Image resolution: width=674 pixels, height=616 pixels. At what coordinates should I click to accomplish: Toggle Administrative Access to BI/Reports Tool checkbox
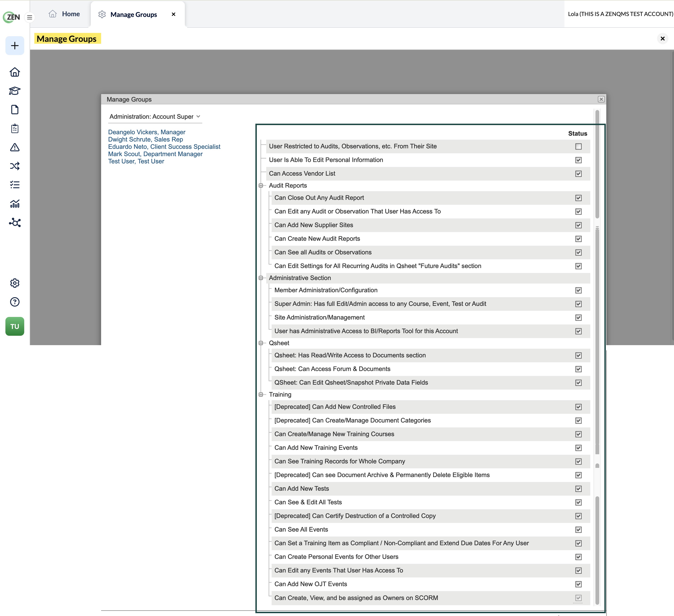[x=578, y=331]
